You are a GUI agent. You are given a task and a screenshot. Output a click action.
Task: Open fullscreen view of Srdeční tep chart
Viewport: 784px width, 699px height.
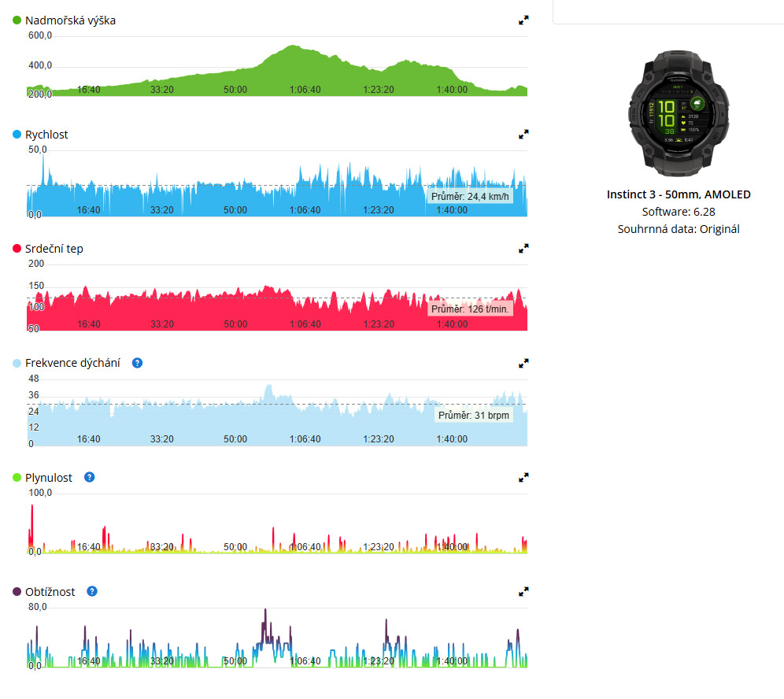pyautogui.click(x=523, y=249)
